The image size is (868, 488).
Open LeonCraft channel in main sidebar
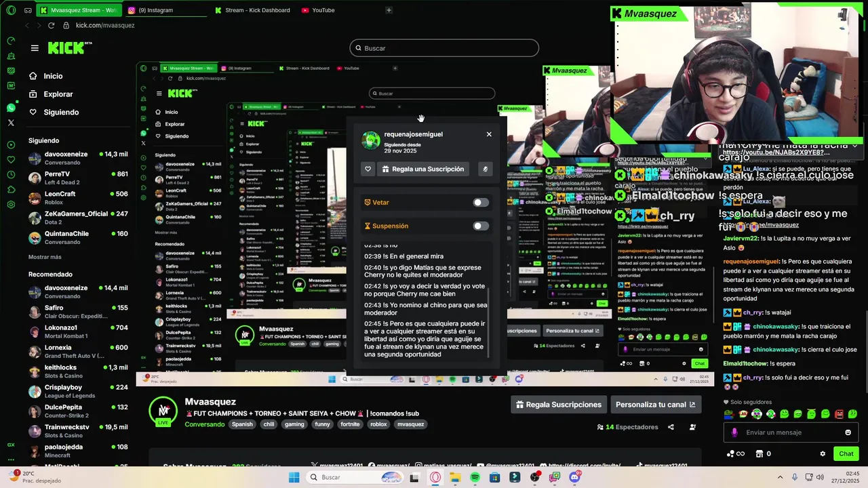78,197
